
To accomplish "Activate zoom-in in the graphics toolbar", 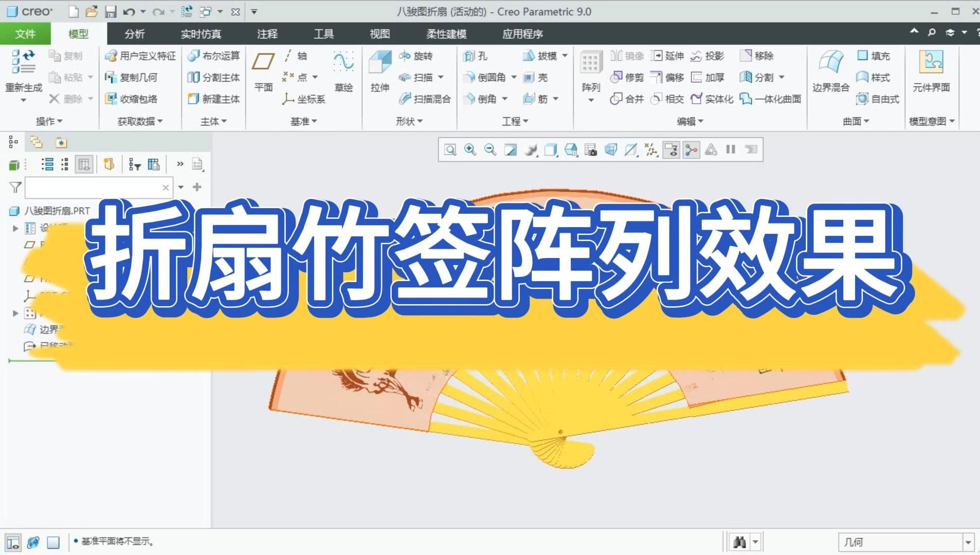I will click(x=469, y=150).
